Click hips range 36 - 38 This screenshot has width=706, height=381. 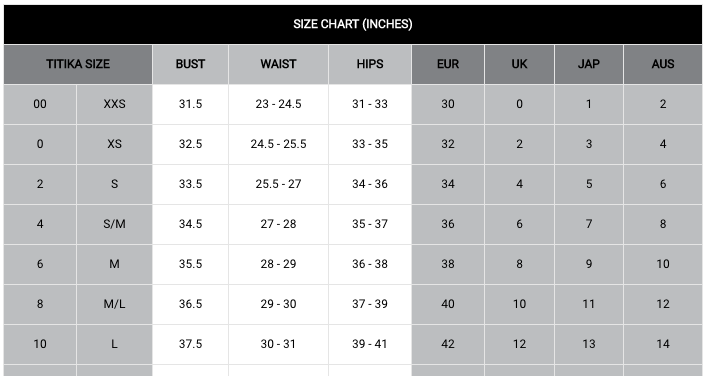pyautogui.click(x=370, y=264)
